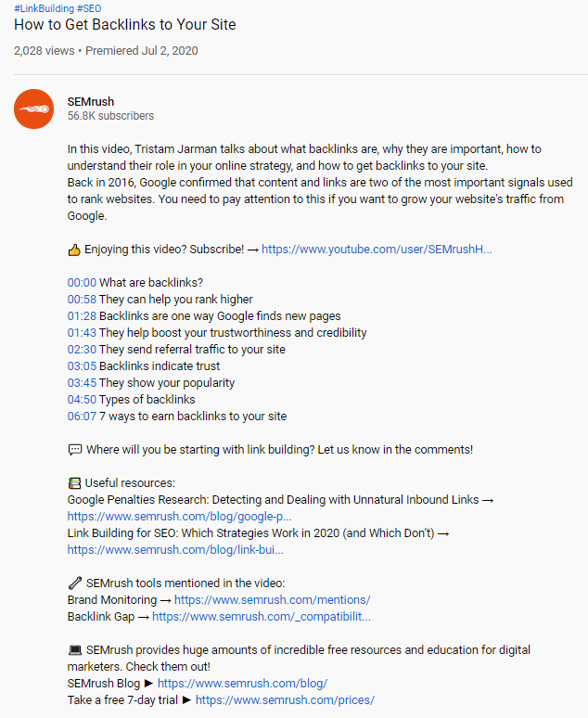
Task: Jump to 00:00 What are backlinks
Action: [x=82, y=283]
